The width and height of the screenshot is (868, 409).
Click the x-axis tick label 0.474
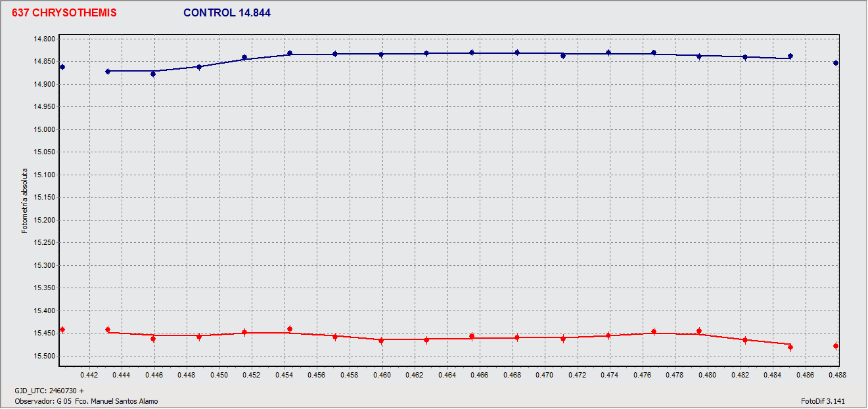point(610,376)
